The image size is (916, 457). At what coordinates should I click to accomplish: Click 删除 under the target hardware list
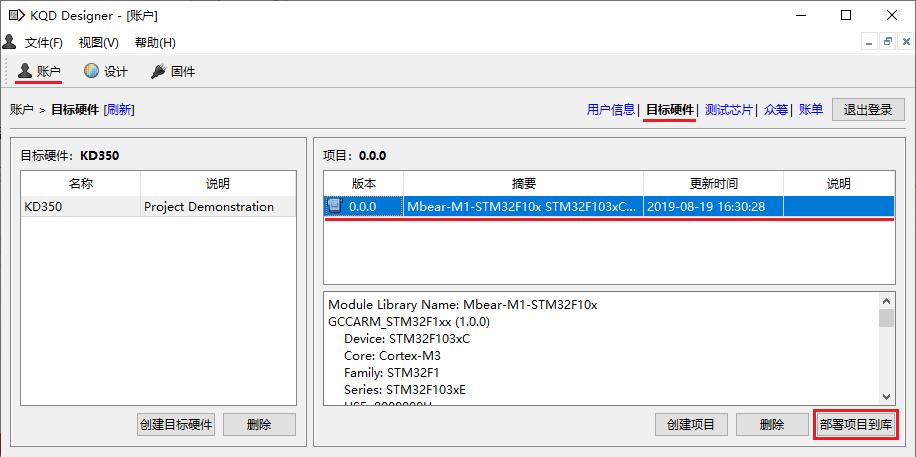[x=259, y=424]
